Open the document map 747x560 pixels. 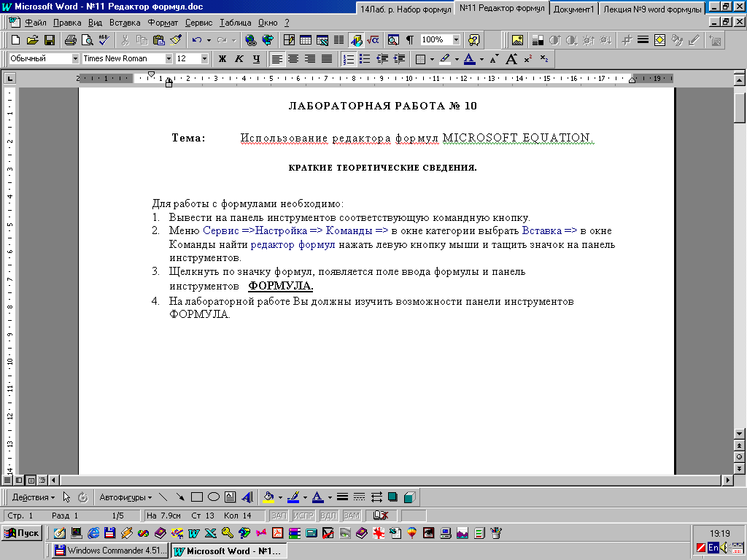[393, 40]
